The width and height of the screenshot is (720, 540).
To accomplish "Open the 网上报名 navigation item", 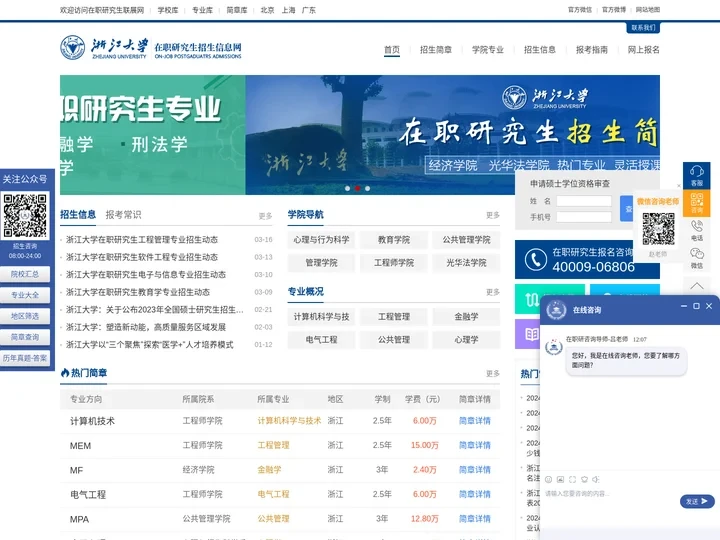I will (x=643, y=50).
